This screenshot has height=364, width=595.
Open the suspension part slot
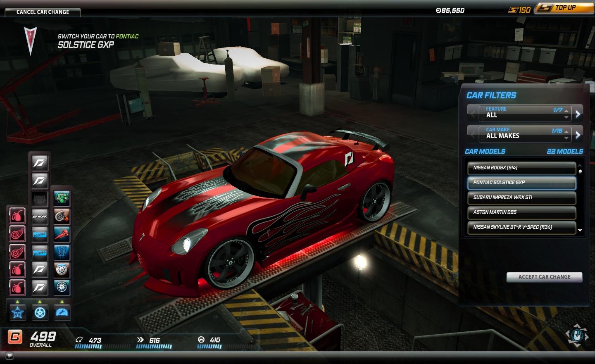(x=62, y=252)
